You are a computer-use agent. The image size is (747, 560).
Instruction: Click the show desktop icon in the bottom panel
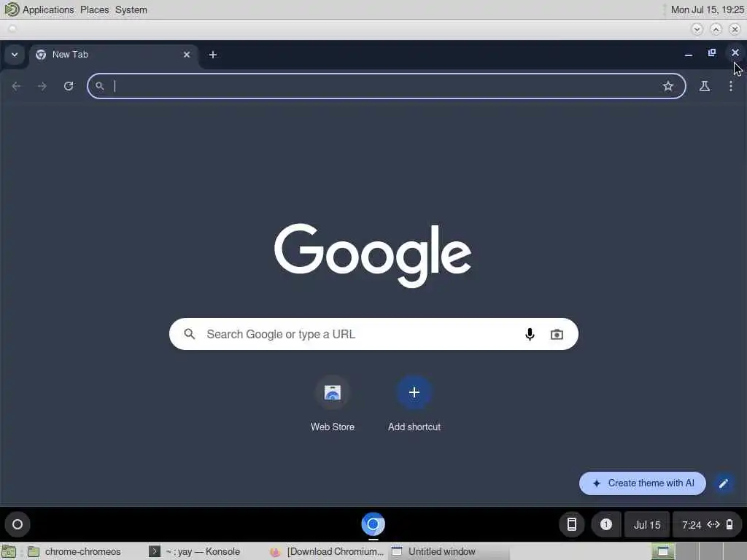9,552
